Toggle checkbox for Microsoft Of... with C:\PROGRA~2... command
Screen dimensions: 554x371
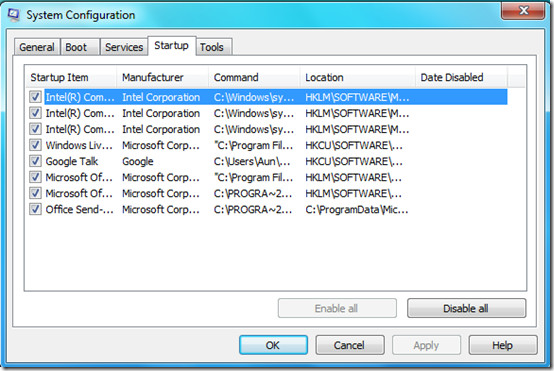point(35,193)
